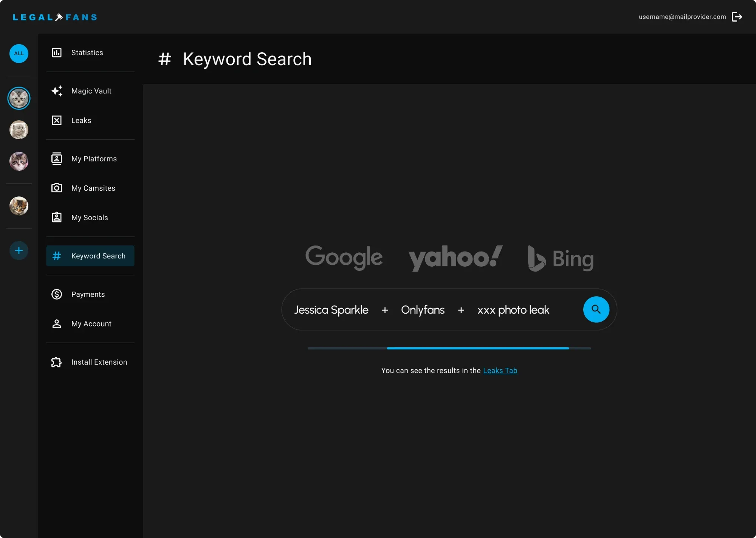Open the Payments page
This screenshot has width=756, height=538.
click(x=90, y=294)
